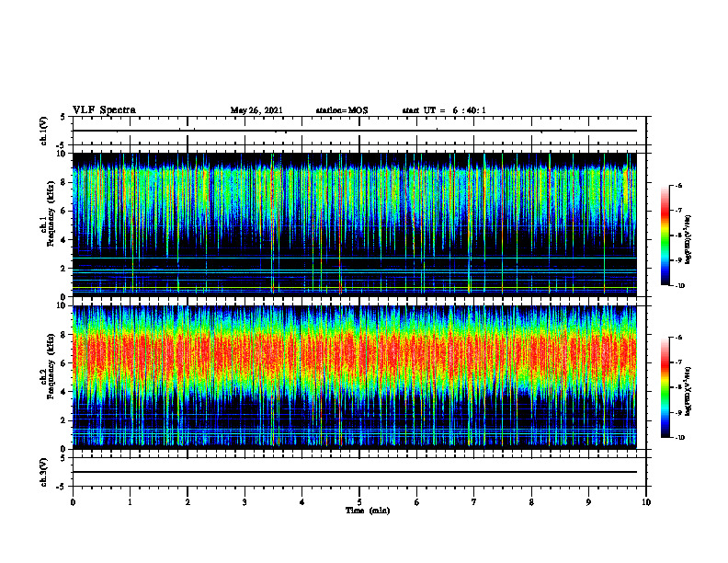Click the time axis tick label "1"

coord(130,502)
